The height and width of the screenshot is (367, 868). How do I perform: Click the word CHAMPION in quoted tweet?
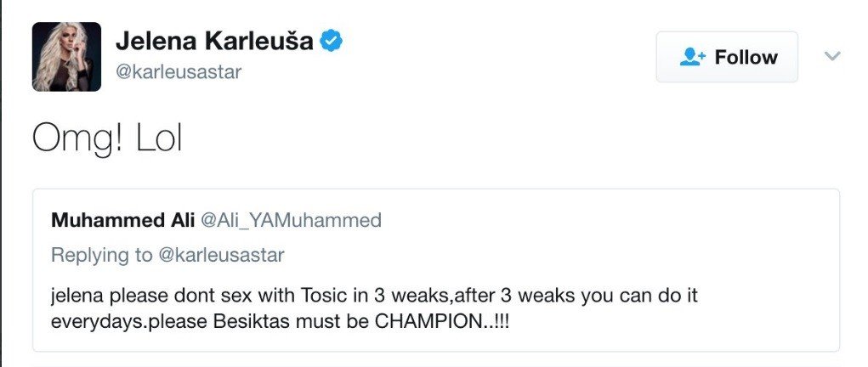tap(429, 322)
